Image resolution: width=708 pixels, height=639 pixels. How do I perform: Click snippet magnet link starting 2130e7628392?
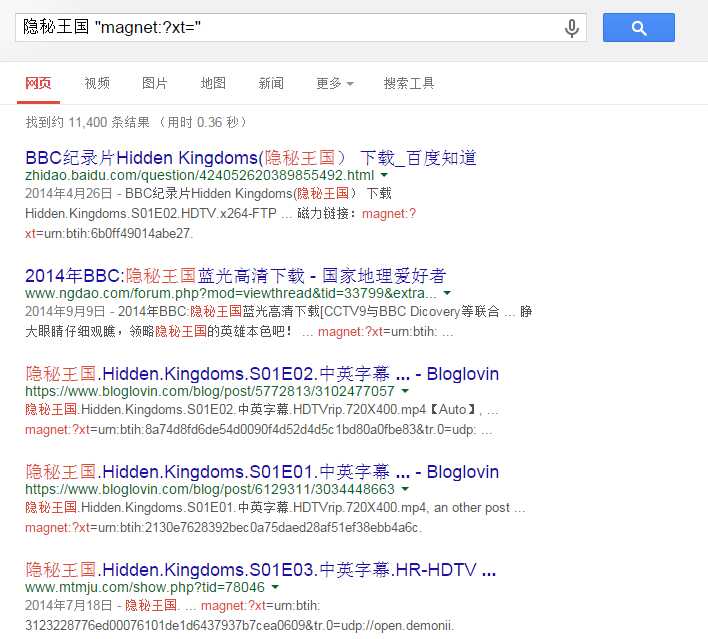224,527
